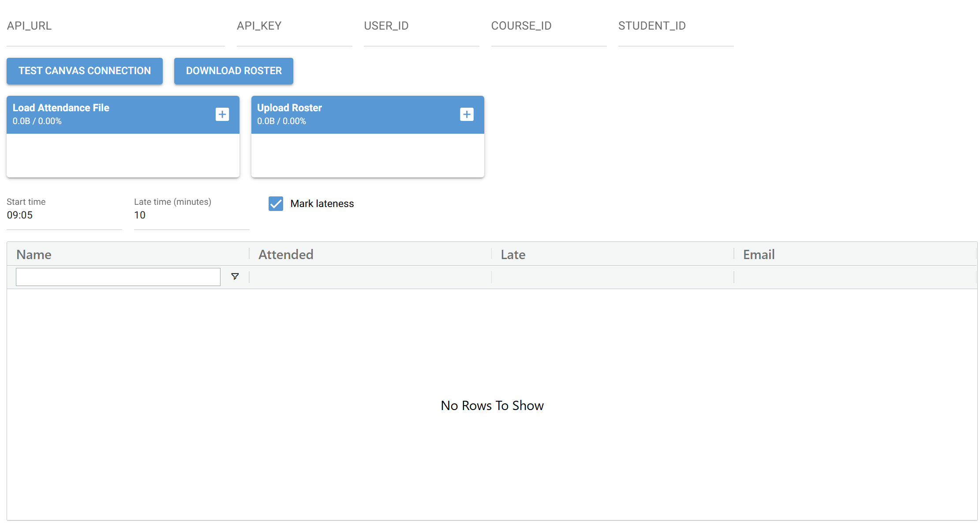Click plus icon on Load Attendance File
Image resolution: width=980 pixels, height=527 pixels.
tap(222, 114)
